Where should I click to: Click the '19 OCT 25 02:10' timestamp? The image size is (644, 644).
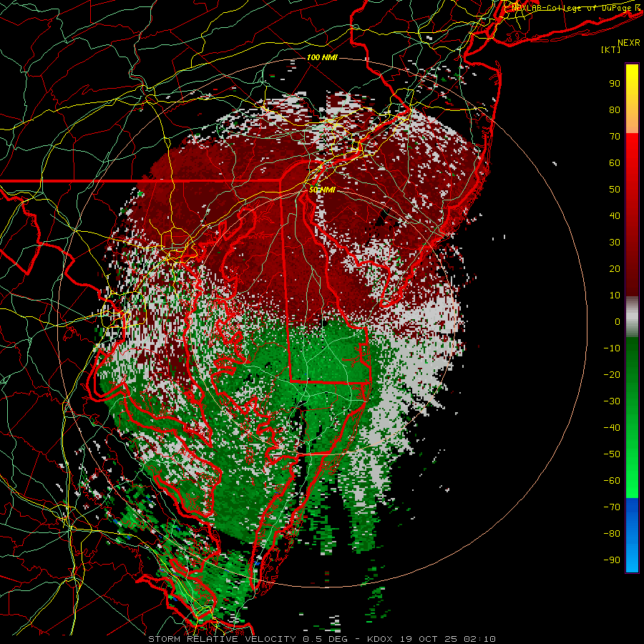[x=447, y=639]
